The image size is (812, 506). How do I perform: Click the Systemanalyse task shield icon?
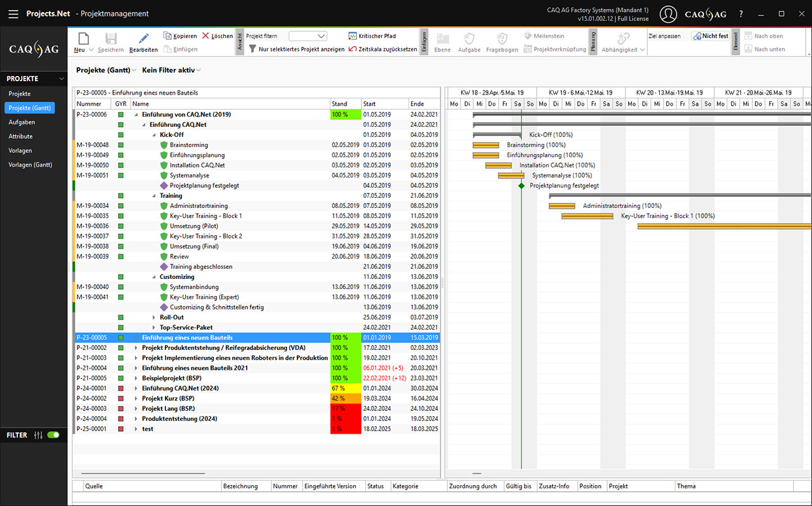pyautogui.click(x=164, y=176)
